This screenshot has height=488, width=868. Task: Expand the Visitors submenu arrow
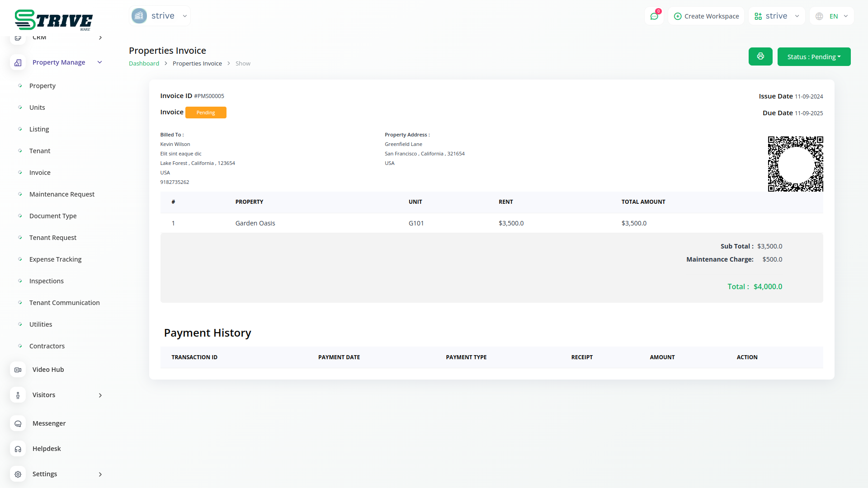100,395
